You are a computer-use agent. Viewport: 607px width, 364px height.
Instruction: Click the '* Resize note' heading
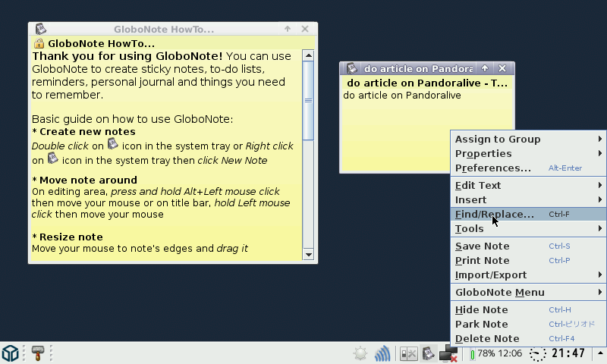pyautogui.click(x=68, y=237)
